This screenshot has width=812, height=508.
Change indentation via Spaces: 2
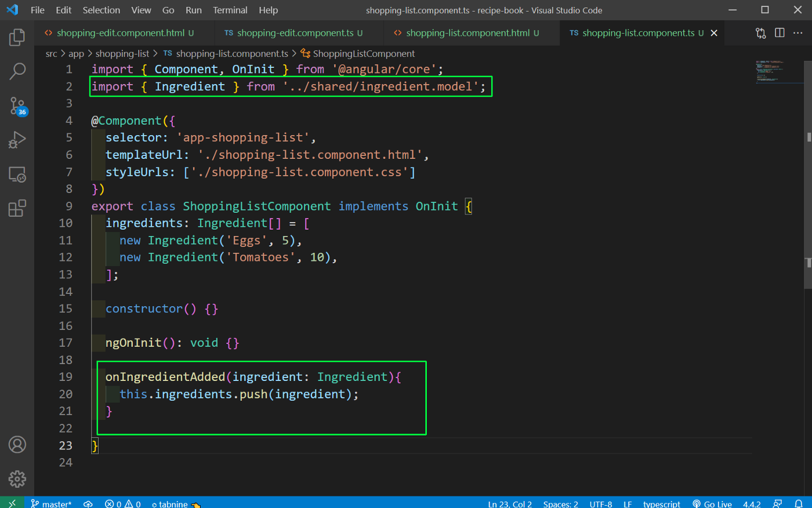[x=560, y=504]
